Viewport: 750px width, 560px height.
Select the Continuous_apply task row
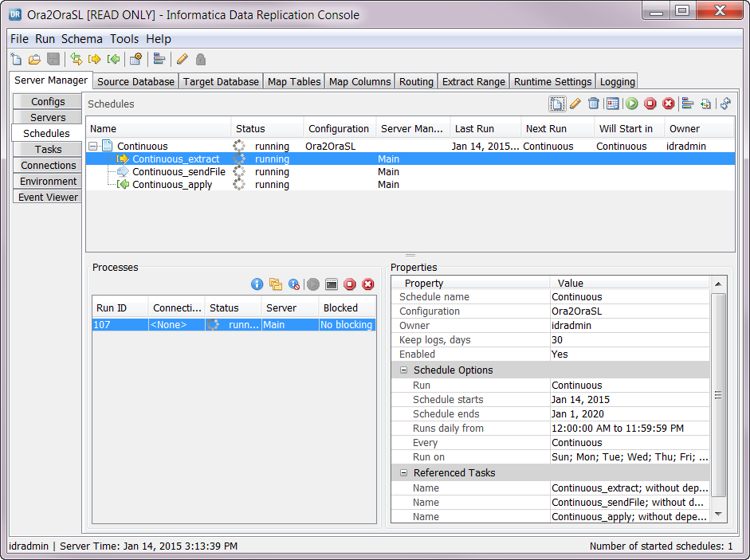171,185
